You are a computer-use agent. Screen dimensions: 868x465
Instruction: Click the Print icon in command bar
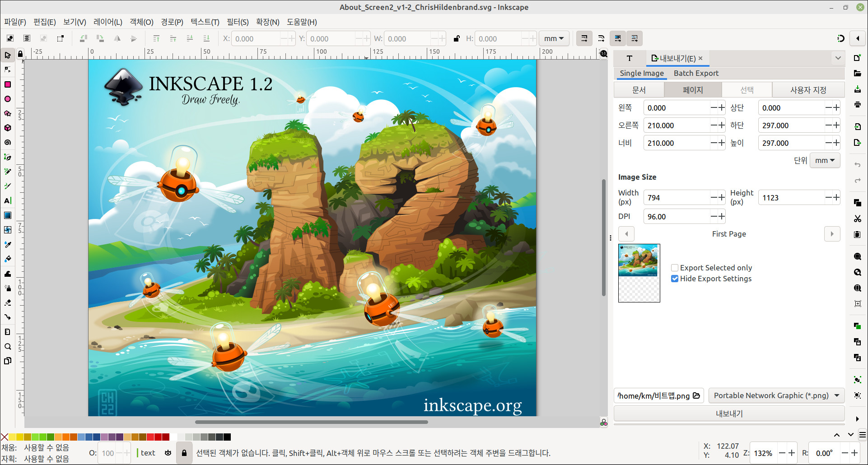(x=858, y=105)
